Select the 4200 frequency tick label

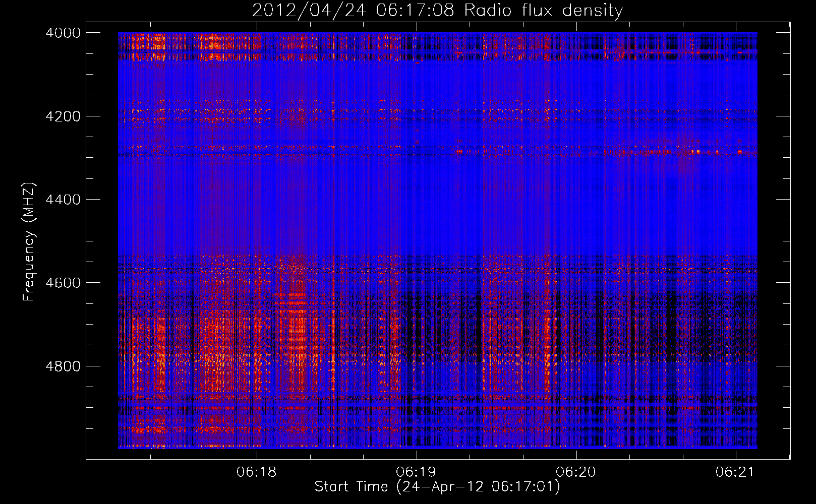pyautogui.click(x=63, y=116)
